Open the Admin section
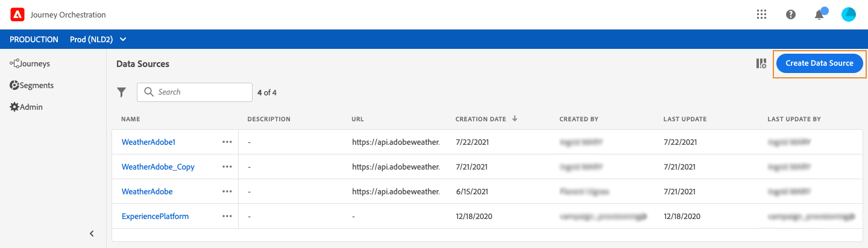This screenshot has height=248, width=868. click(x=27, y=107)
